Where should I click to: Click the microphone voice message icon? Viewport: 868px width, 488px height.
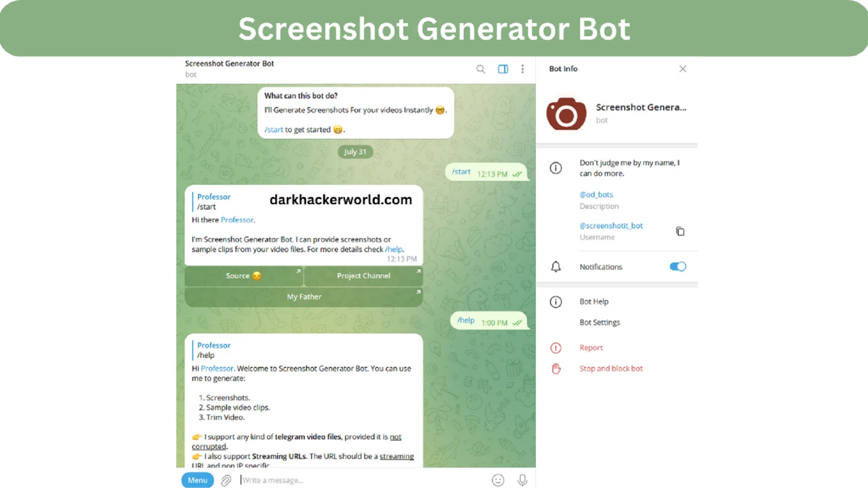click(x=522, y=480)
